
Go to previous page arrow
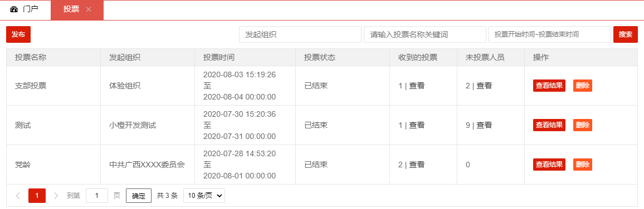click(18, 196)
